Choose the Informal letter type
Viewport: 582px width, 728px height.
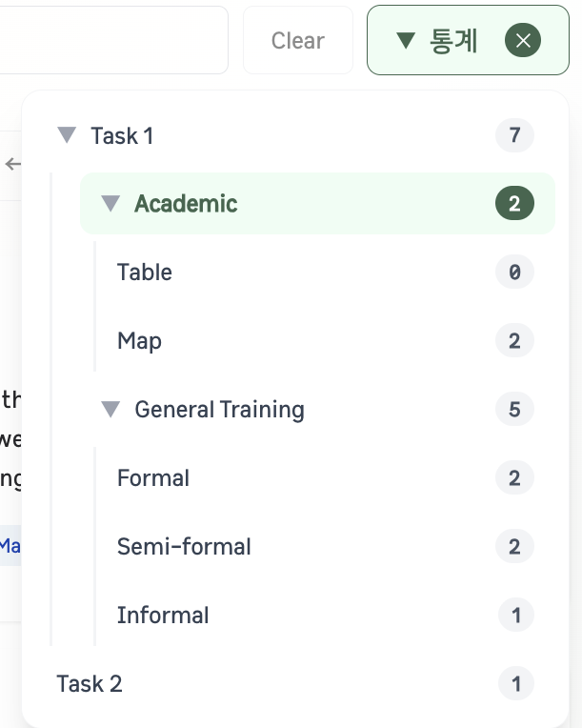pos(325,616)
